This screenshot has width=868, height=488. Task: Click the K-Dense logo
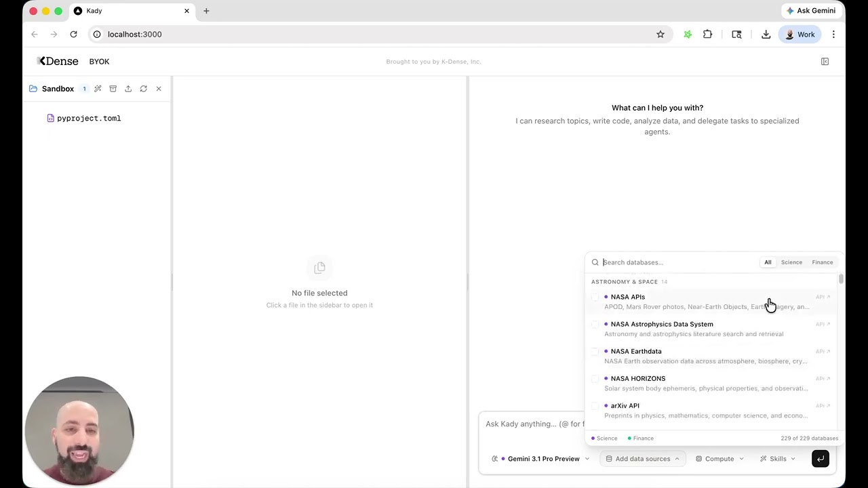click(x=58, y=61)
